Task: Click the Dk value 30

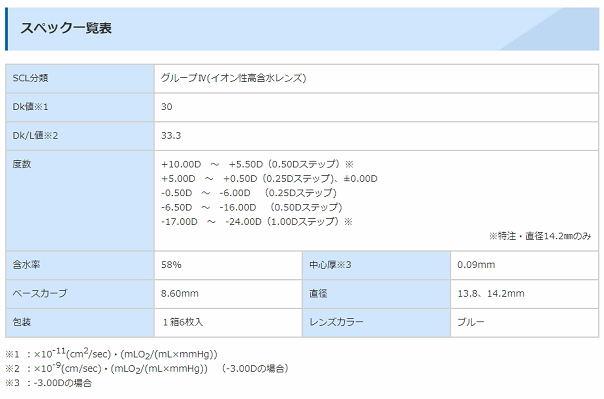Action: (167, 107)
